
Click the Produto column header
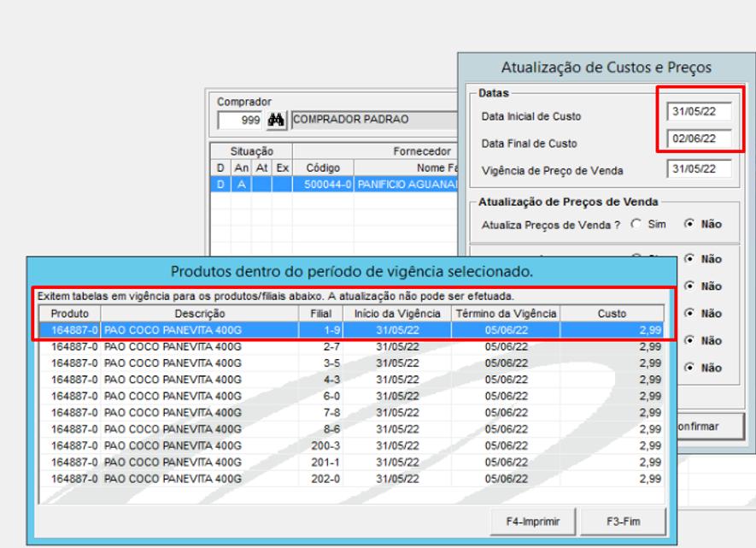click(x=70, y=314)
